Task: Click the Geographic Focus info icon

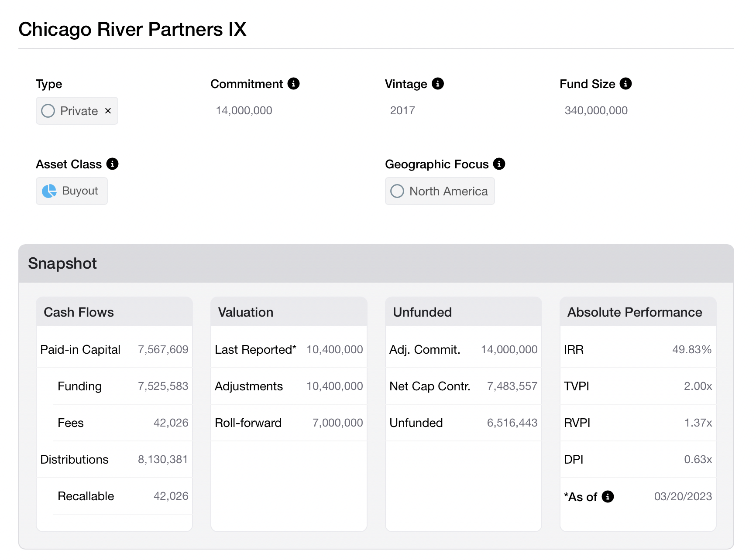Action: coord(499,164)
